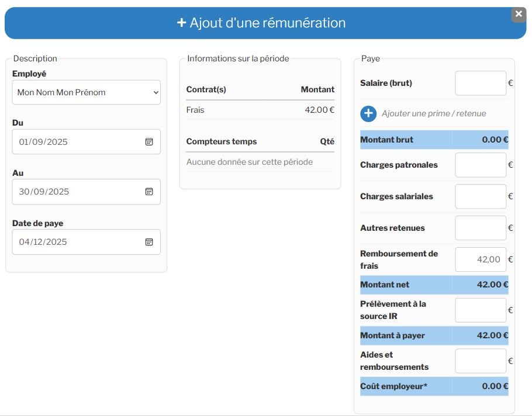Click the blue plus icon to add a prime
Screen dimensions: 532x416
click(368, 113)
